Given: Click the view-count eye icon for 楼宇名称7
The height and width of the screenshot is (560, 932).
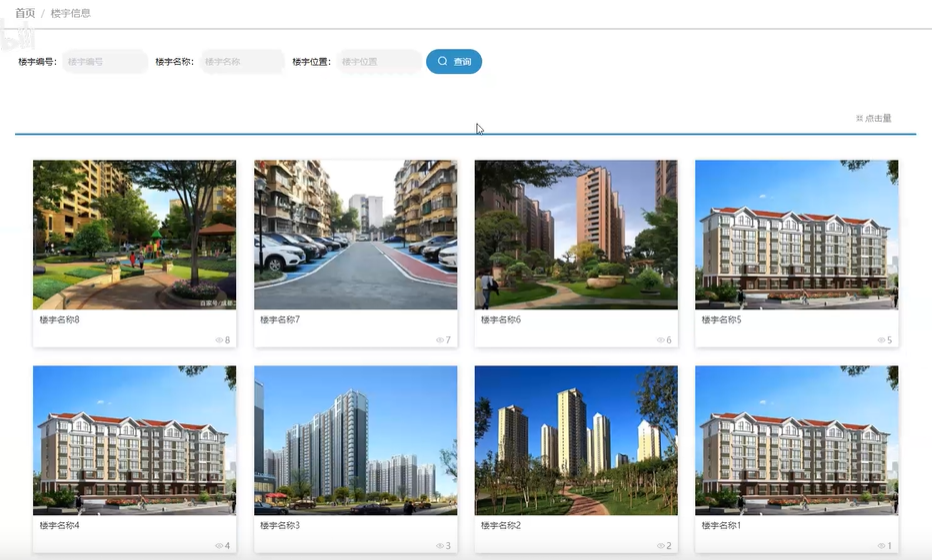Looking at the screenshot, I should point(440,341).
